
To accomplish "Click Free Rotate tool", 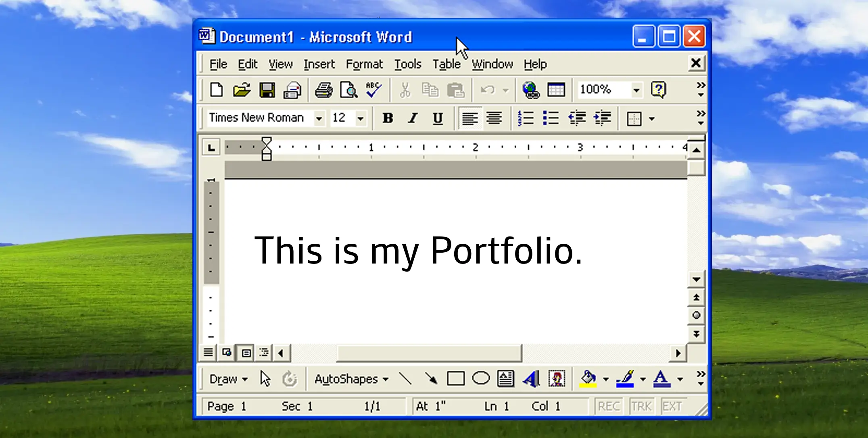I will point(290,379).
